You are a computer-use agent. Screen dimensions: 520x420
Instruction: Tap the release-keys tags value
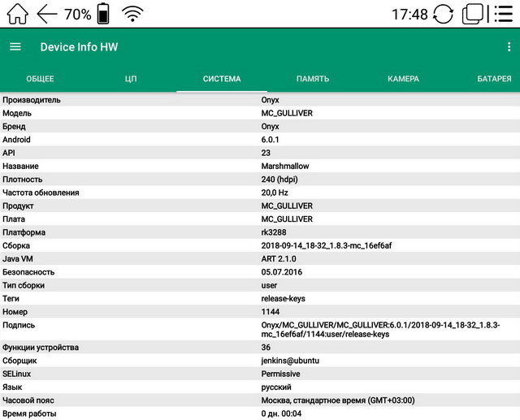[283, 299]
